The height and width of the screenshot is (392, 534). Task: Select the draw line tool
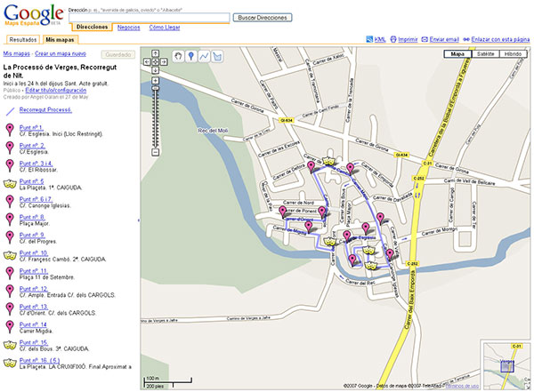[204, 56]
